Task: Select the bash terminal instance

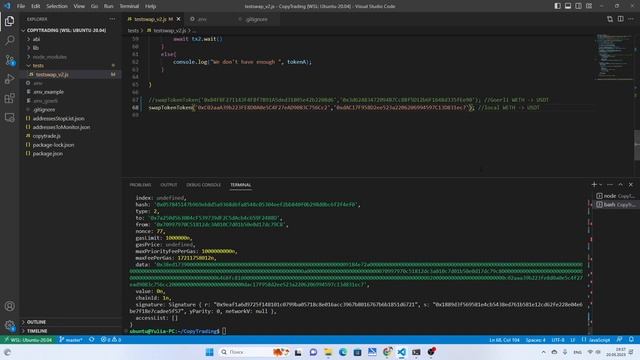Action: (616, 204)
